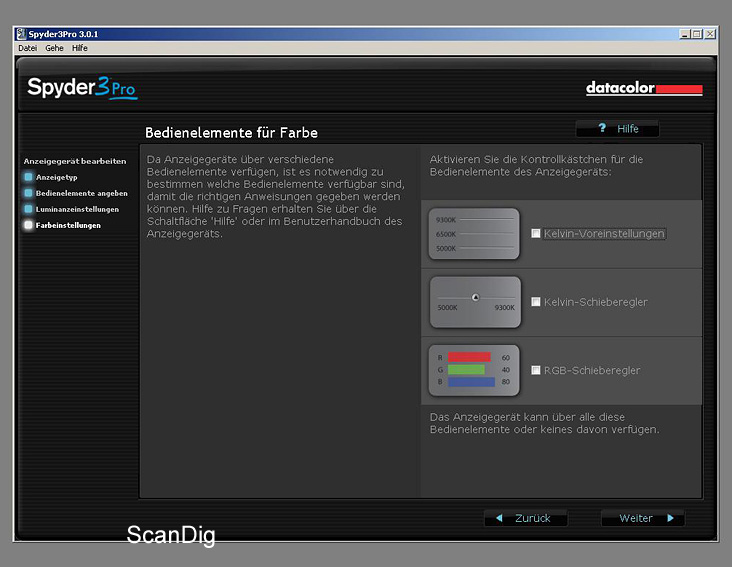Image resolution: width=732 pixels, height=567 pixels.
Task: Click the Kelvin slider illustration thumbnail
Action: 475,302
